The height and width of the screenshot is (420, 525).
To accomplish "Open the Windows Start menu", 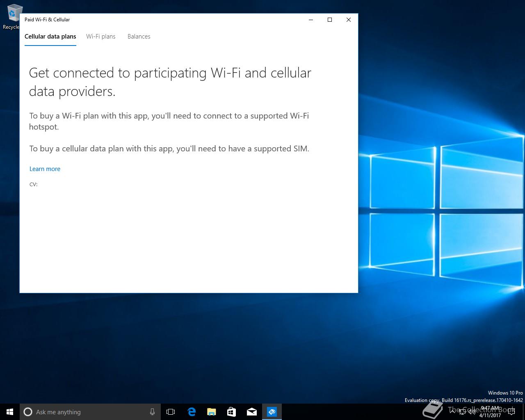I will (x=10, y=412).
